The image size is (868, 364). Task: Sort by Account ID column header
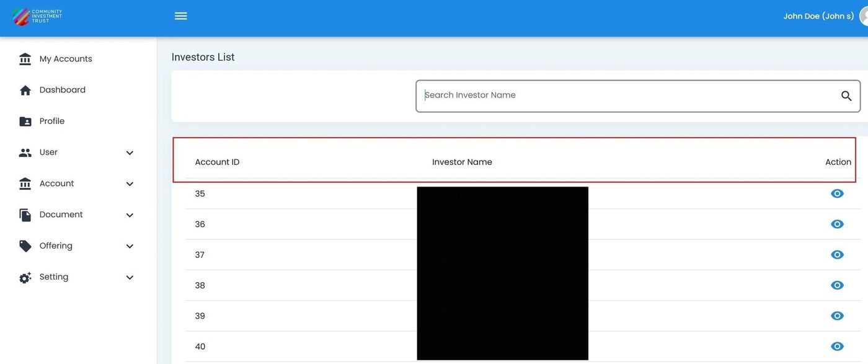pos(217,162)
